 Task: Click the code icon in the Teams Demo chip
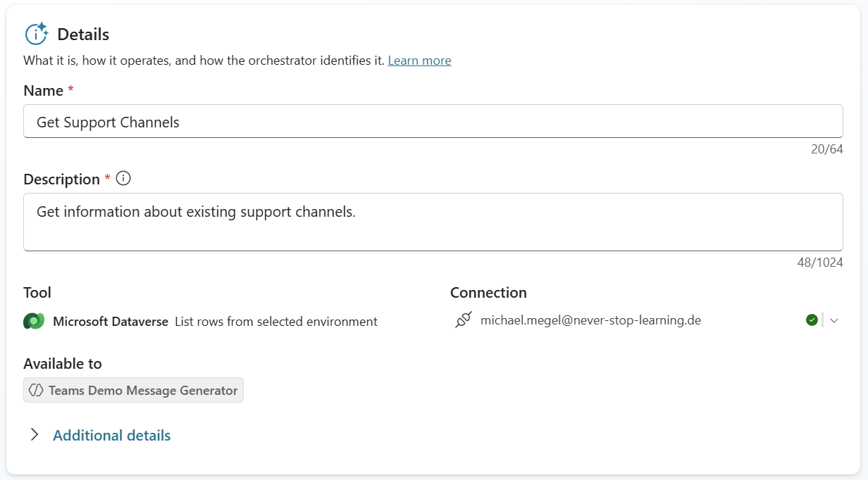(x=35, y=390)
